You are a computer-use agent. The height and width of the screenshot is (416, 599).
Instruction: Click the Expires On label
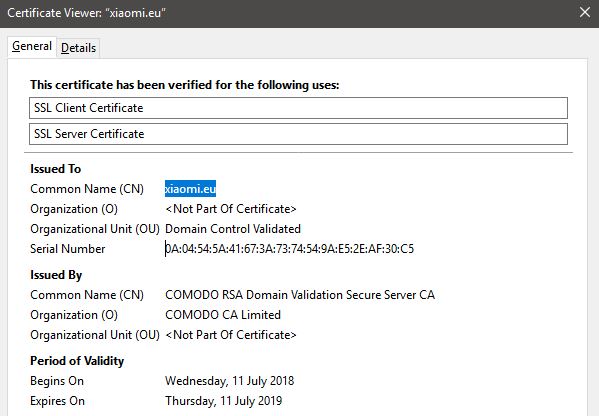point(57,401)
